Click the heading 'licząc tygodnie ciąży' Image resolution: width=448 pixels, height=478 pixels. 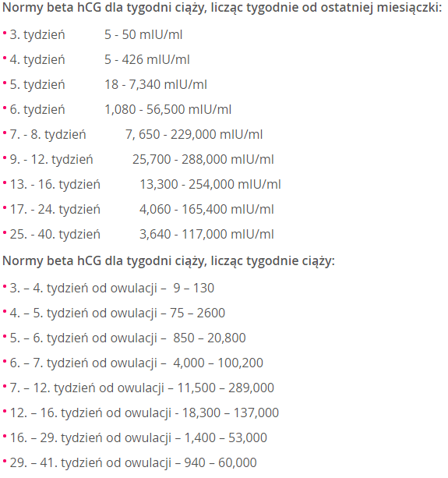(x=168, y=261)
